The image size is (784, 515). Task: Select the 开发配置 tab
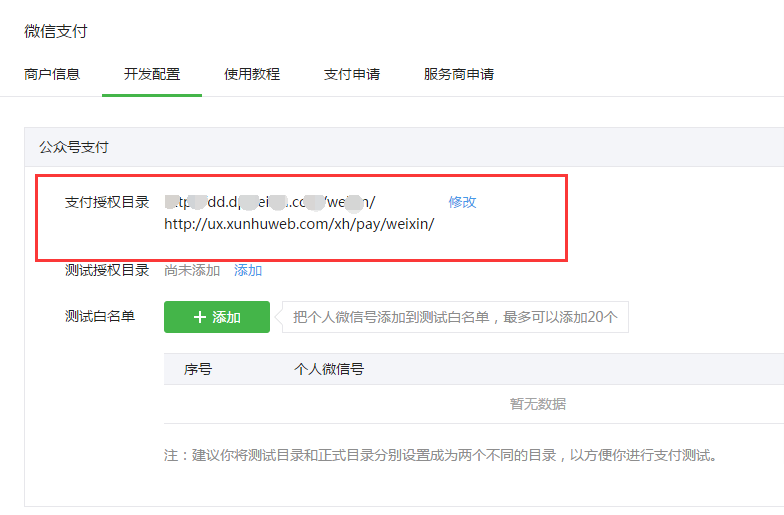[x=152, y=74]
